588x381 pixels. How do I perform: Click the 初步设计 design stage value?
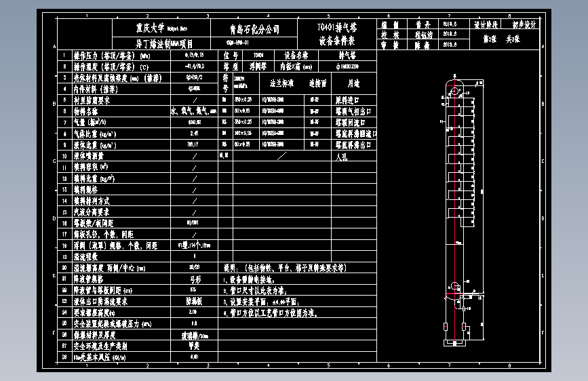[x=524, y=24]
